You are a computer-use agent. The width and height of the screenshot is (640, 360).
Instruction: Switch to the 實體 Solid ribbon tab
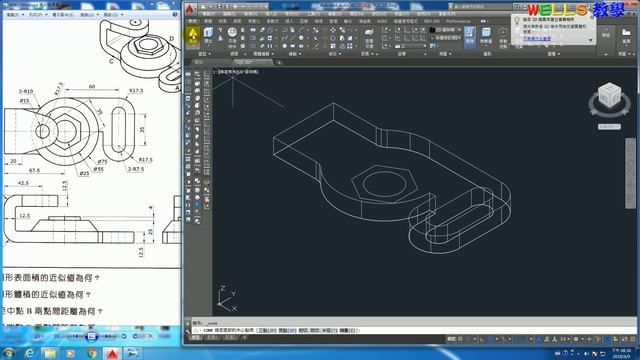click(208, 21)
